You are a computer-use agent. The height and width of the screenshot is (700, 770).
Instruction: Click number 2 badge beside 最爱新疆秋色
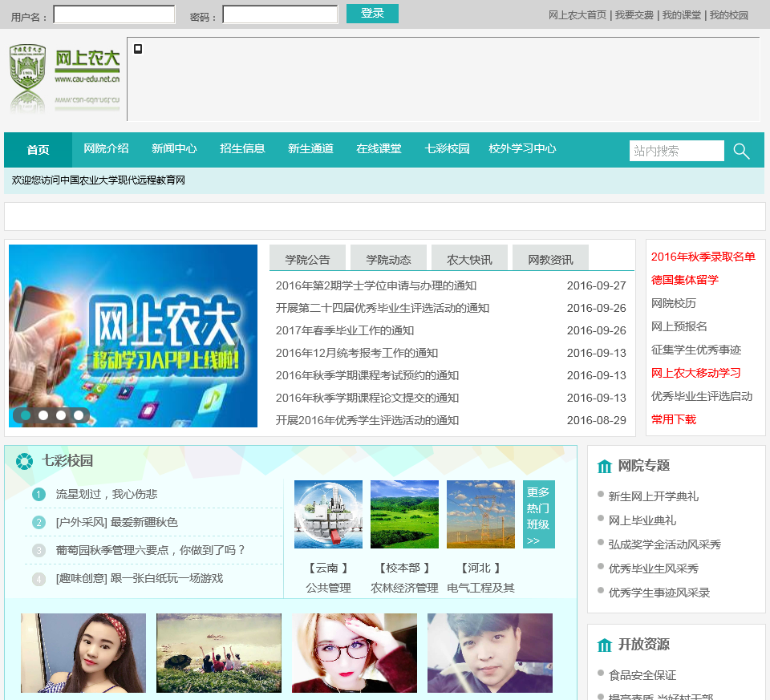(38, 523)
